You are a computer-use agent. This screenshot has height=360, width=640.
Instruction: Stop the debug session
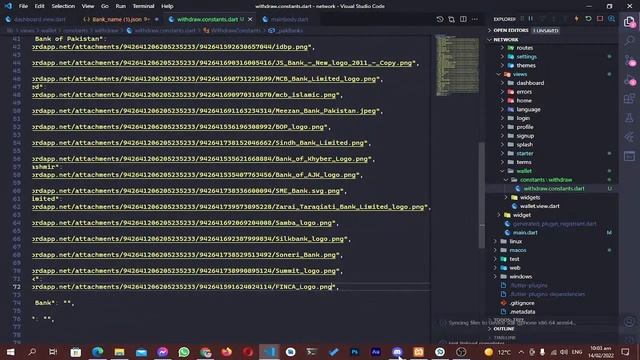point(600,19)
